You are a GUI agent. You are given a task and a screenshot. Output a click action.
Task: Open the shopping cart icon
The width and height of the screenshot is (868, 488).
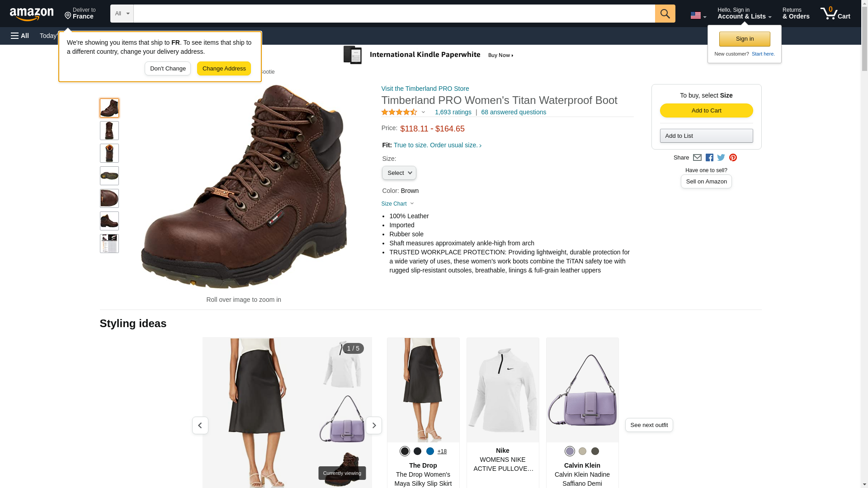tap(835, 14)
